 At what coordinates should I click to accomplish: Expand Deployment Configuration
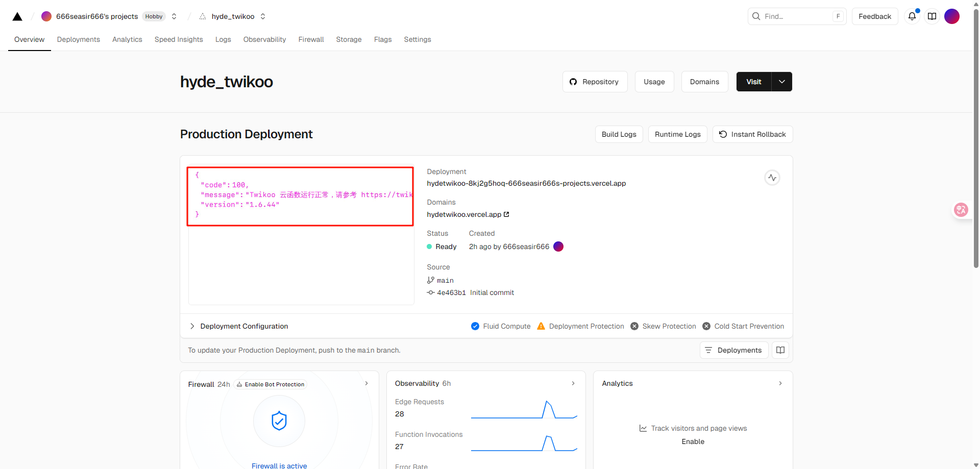(x=238, y=326)
